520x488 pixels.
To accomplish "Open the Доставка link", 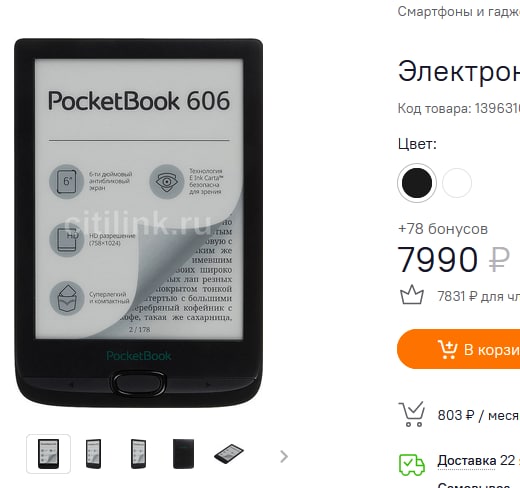I will tap(467, 461).
